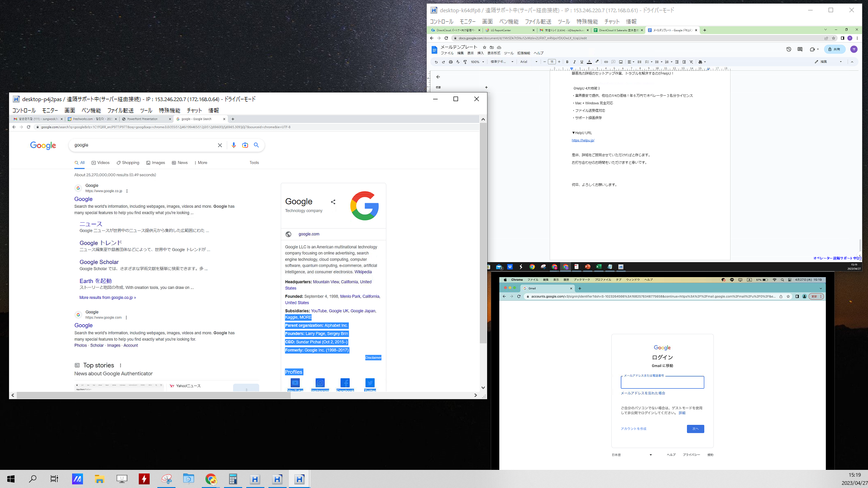Open the Calculator icon on the Windows taskbar

[233, 479]
